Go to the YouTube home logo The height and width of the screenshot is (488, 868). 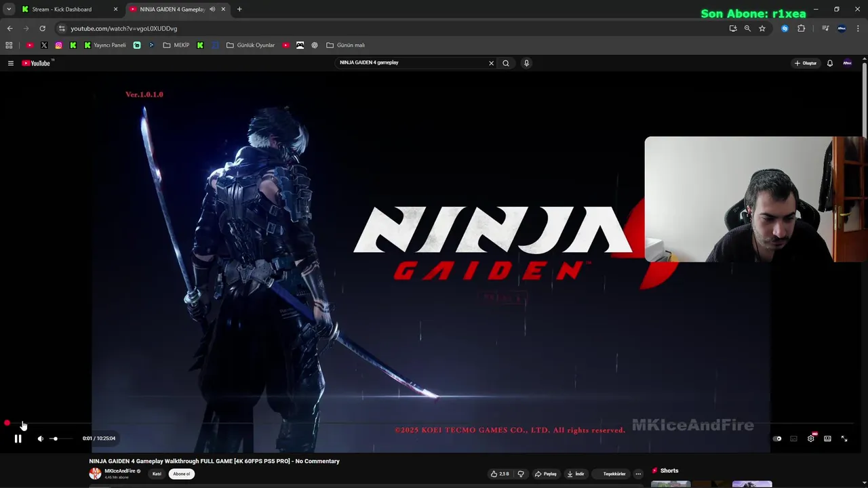pyautogui.click(x=37, y=63)
